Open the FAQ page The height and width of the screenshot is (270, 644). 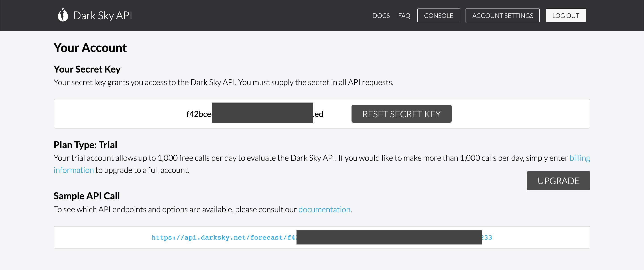[x=404, y=15]
